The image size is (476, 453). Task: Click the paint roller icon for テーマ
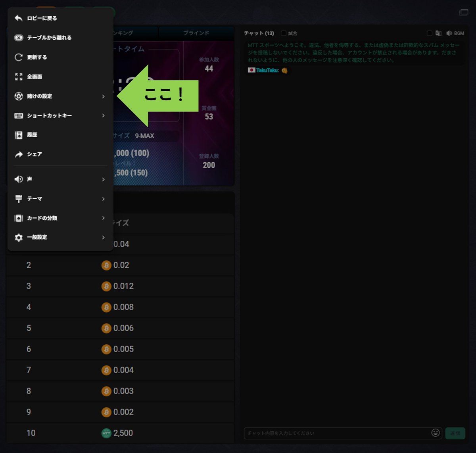(19, 199)
